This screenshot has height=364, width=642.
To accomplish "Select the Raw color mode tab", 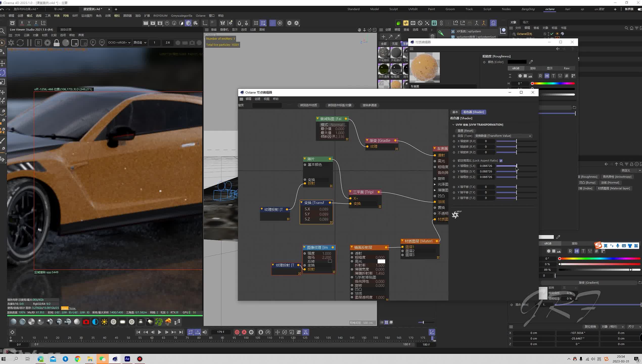I will [566, 68].
